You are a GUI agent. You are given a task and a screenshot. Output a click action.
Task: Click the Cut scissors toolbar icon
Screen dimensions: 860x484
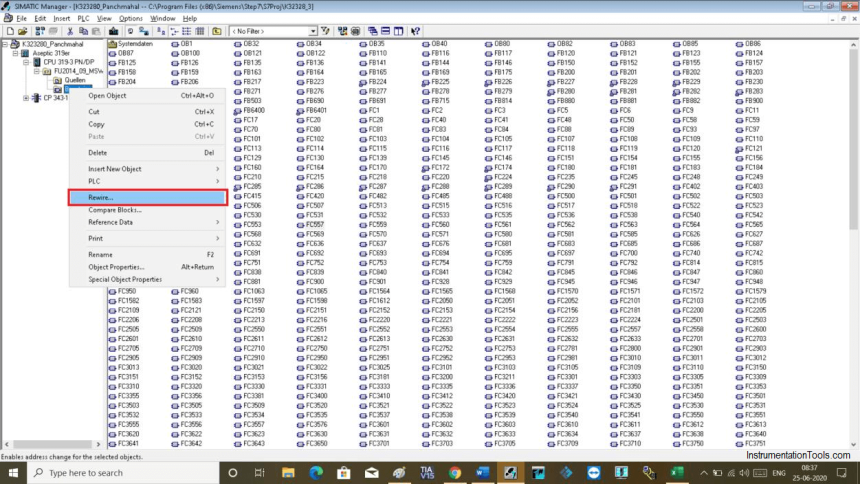coord(70,31)
